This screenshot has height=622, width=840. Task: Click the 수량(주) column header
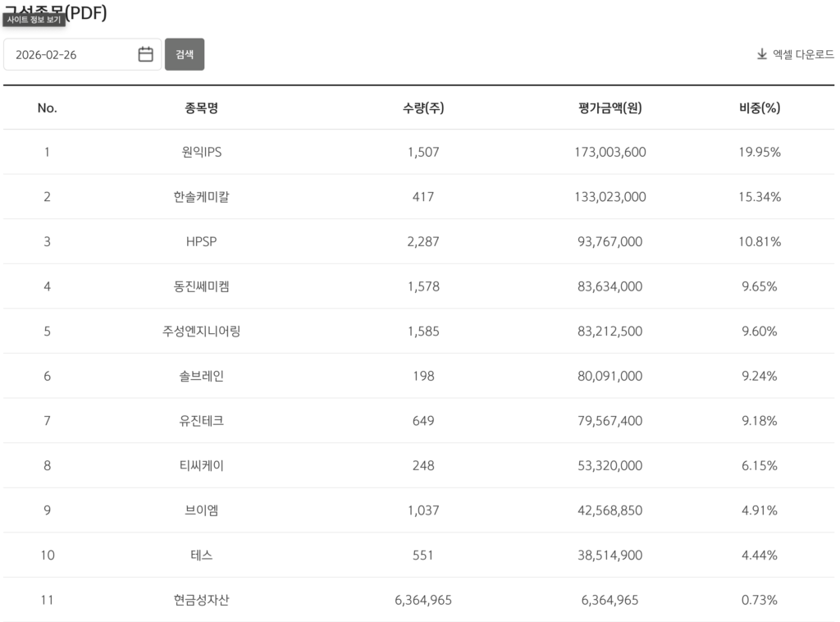[423, 107]
